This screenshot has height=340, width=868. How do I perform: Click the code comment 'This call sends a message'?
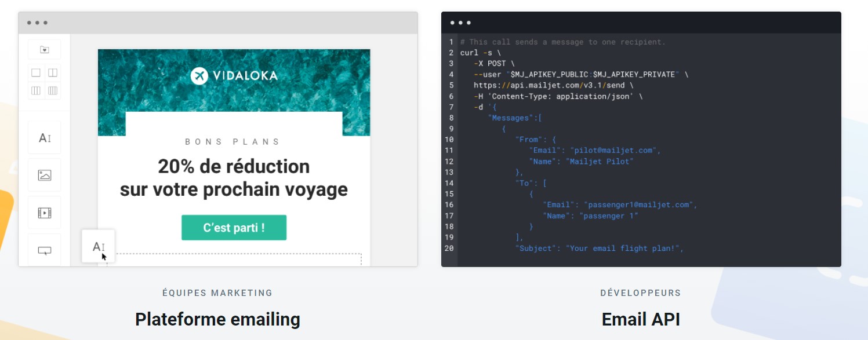tap(563, 42)
